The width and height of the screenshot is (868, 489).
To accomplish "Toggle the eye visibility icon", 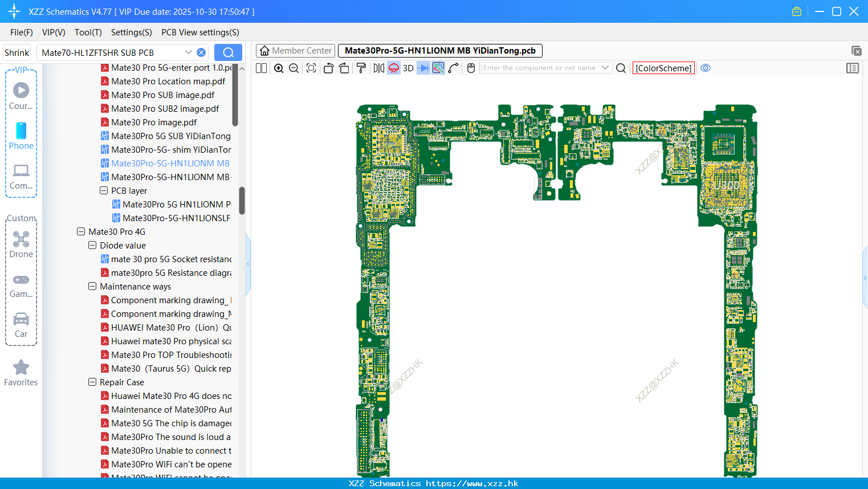I will 706,68.
